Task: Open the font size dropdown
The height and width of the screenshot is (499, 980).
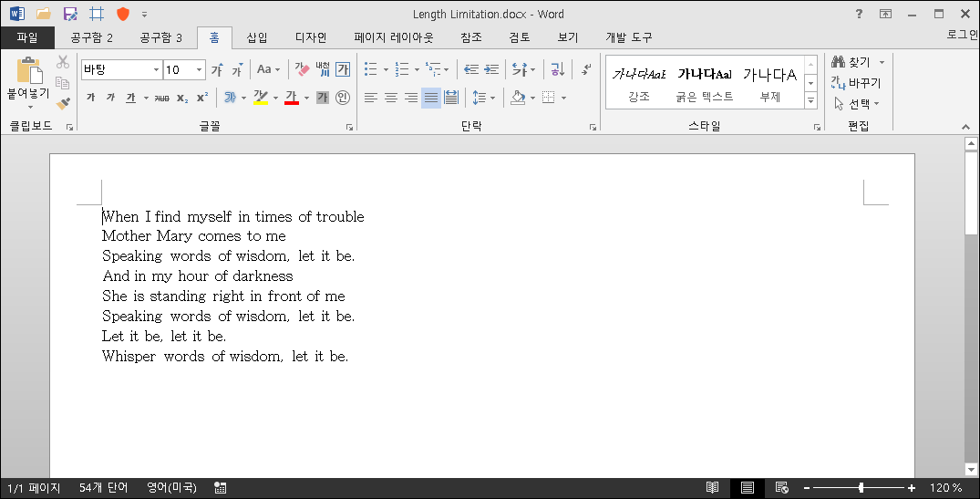Action: pyautogui.click(x=200, y=70)
